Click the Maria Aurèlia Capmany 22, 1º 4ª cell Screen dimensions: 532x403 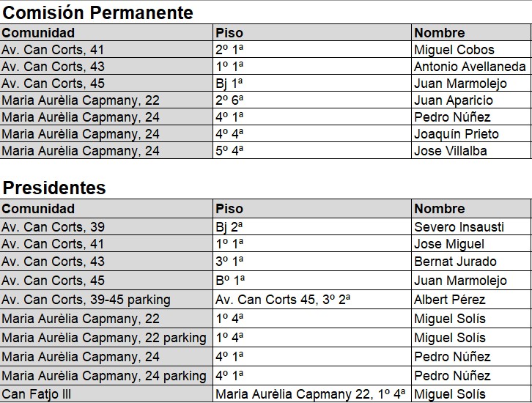pos(311,395)
